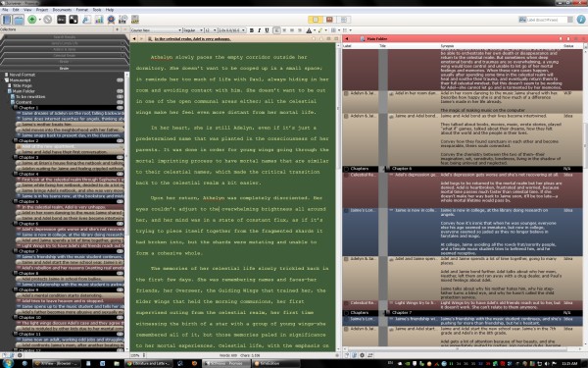Open the Courier New font dropdown

click(156, 30)
